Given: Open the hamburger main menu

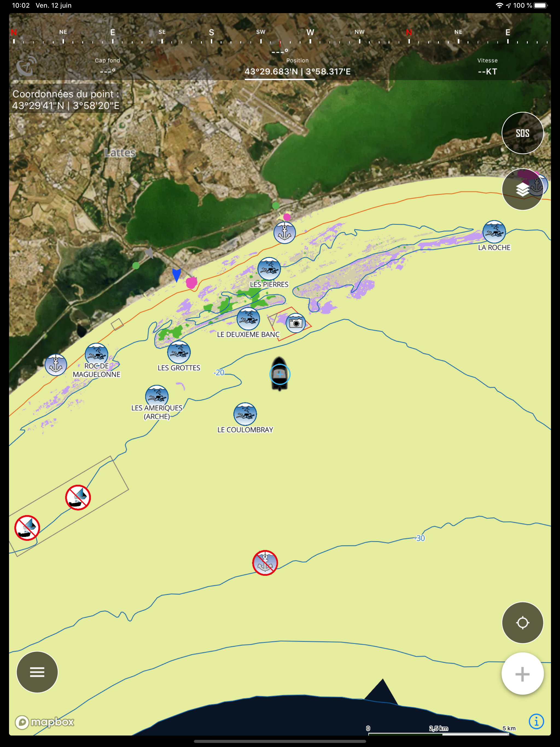Looking at the screenshot, I should tap(37, 672).
